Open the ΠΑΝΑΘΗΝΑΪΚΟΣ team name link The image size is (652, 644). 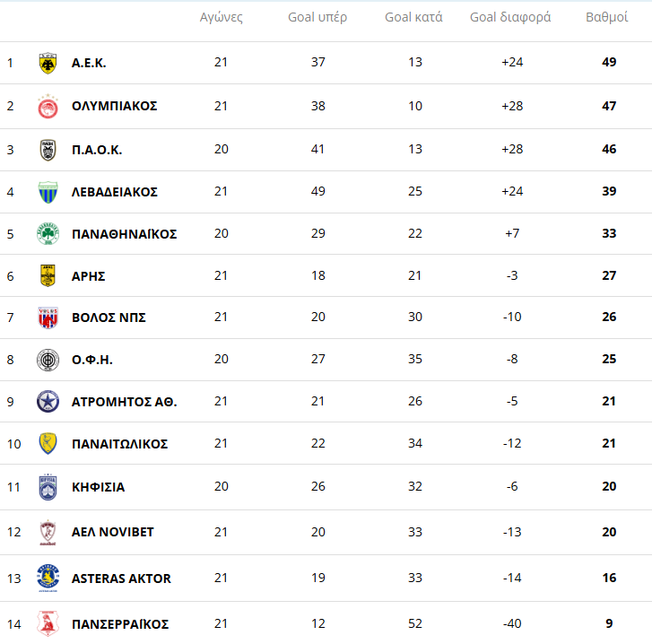pyautogui.click(x=125, y=234)
